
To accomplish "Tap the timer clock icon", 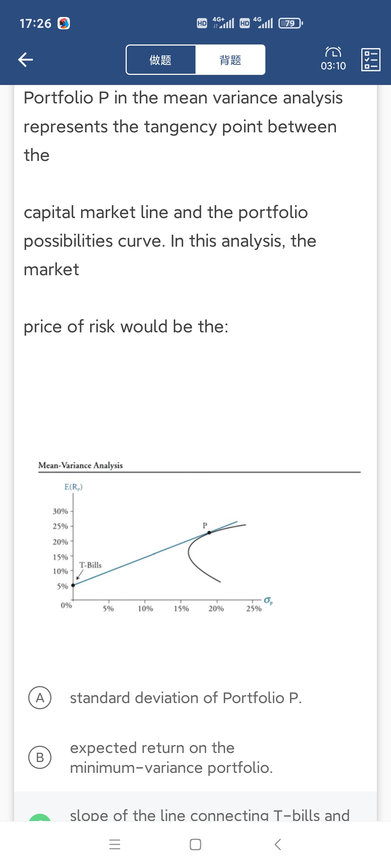I will click(333, 52).
